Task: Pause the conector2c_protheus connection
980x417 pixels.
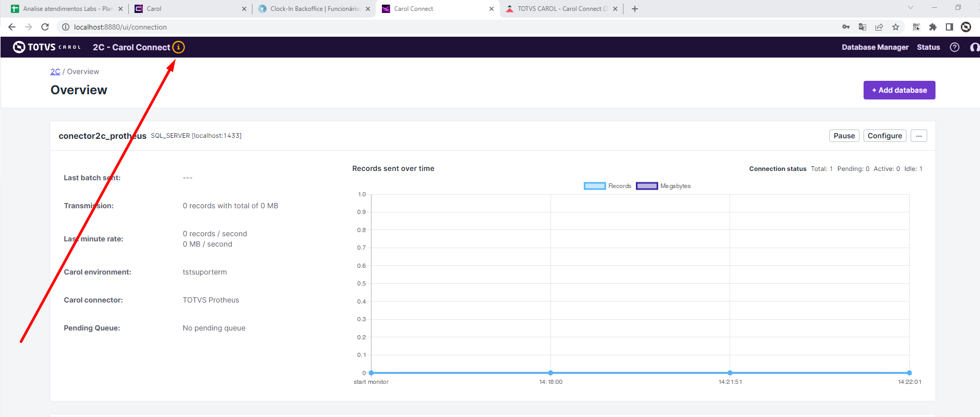Action: click(x=844, y=136)
